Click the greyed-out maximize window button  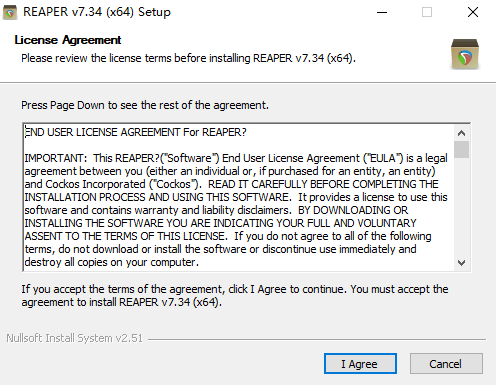(x=427, y=12)
